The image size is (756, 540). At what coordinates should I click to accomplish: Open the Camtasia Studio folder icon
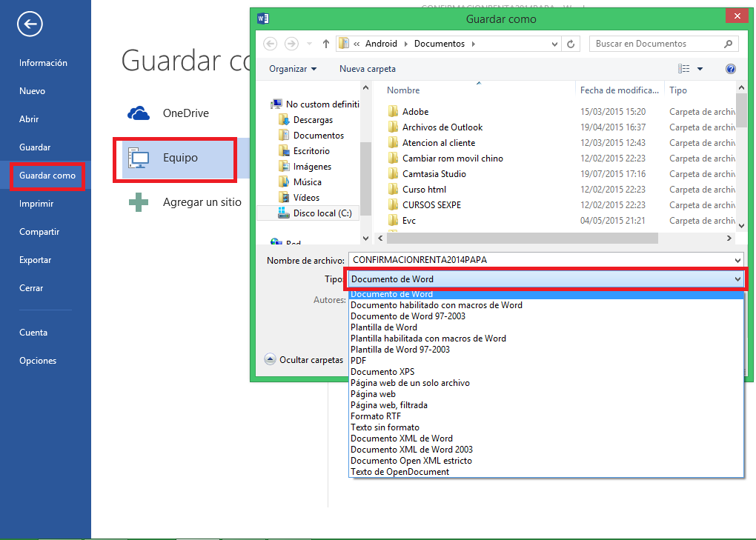(x=393, y=174)
